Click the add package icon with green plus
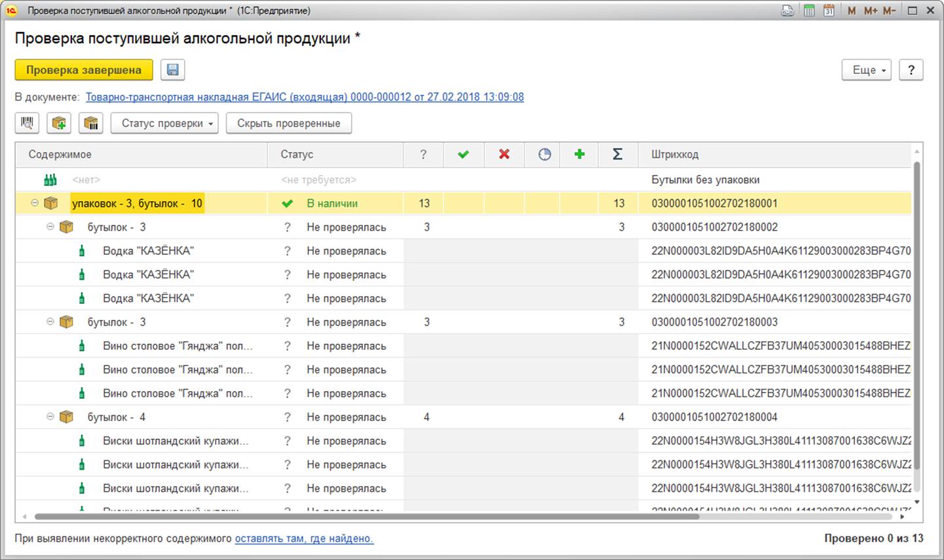Viewport: 944px width, 560px height. [x=59, y=123]
